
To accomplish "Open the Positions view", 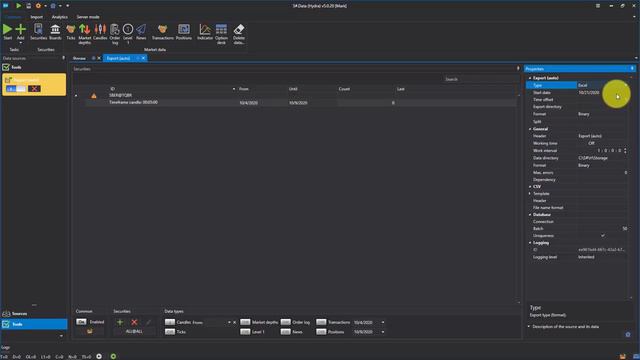I will coord(184,31).
